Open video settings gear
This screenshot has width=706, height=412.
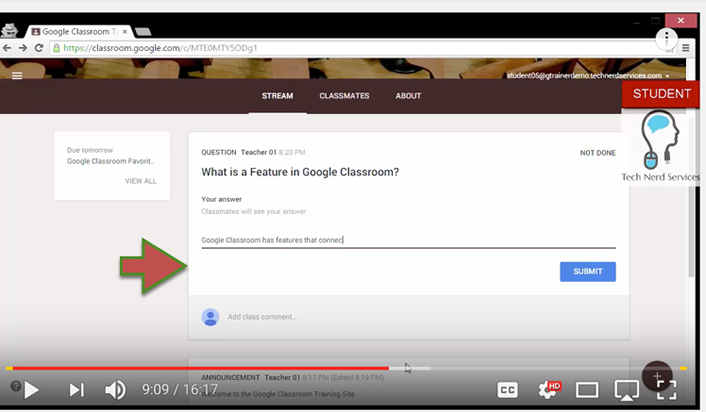point(549,389)
